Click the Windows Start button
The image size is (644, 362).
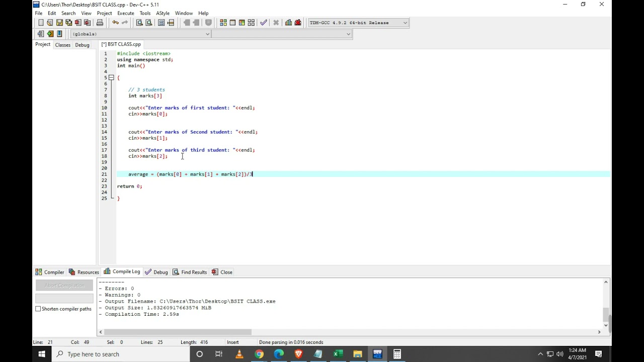[42, 354]
